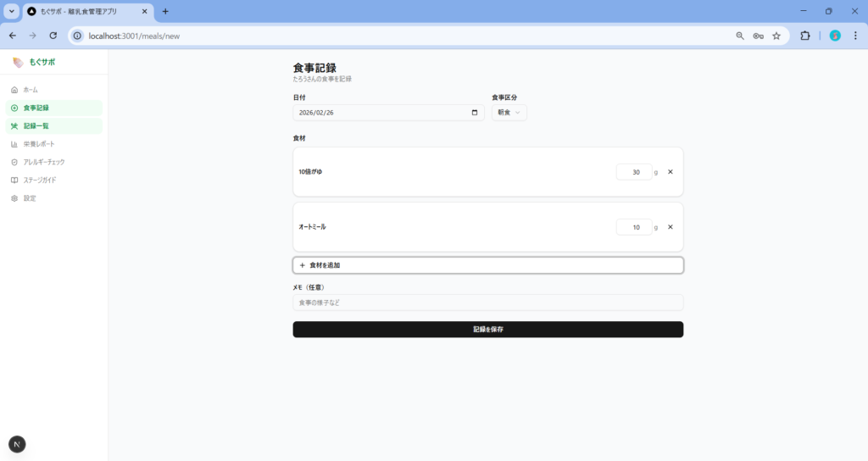Click the 食材を追加 button

[x=487, y=265]
